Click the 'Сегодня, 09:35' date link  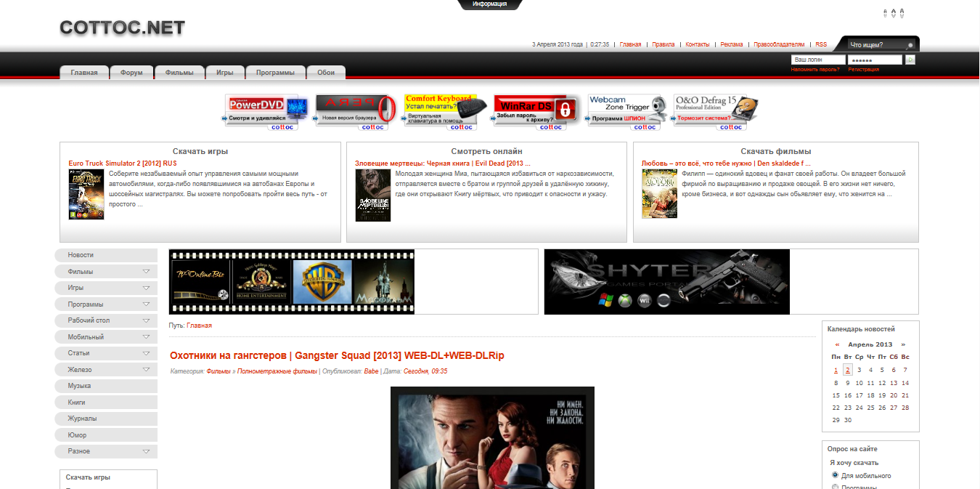pyautogui.click(x=425, y=371)
